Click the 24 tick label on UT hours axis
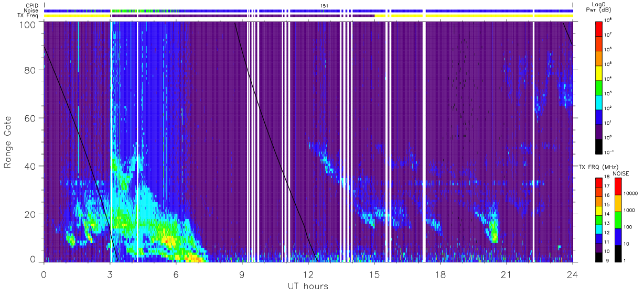644x297 pixels. [x=573, y=274]
